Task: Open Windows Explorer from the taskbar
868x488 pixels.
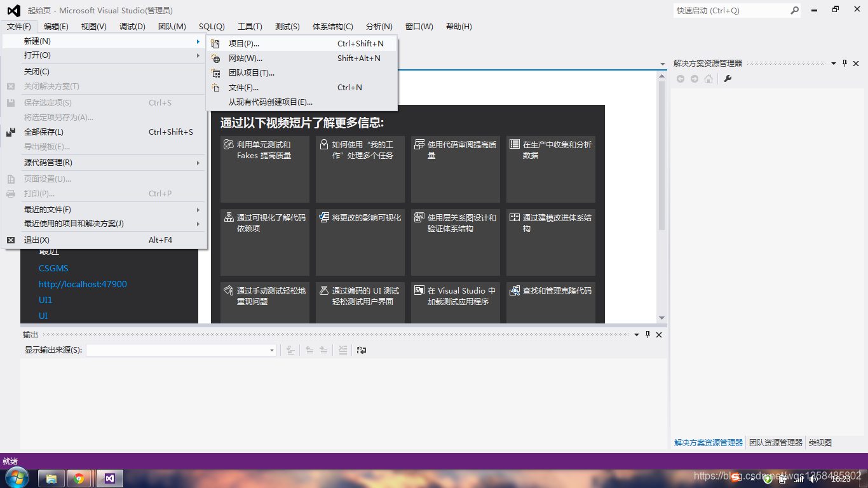Action: [x=51, y=478]
